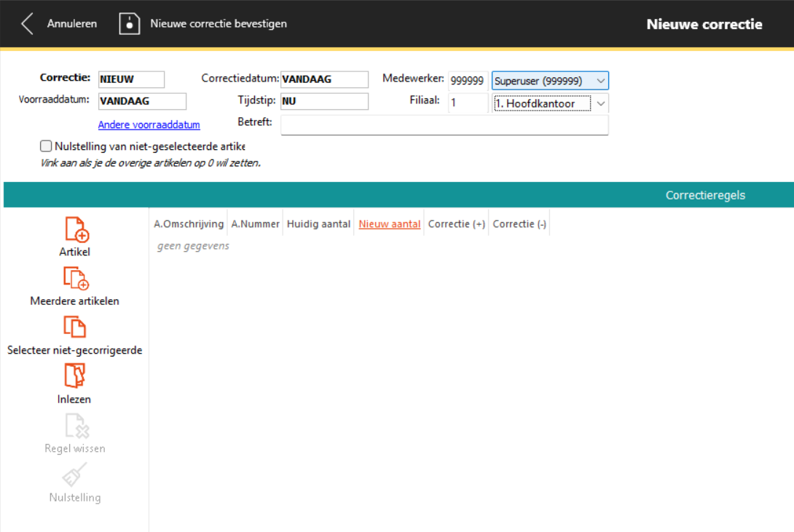The image size is (794, 532).
Task: Click the Artikel add icon
Action: click(x=76, y=229)
